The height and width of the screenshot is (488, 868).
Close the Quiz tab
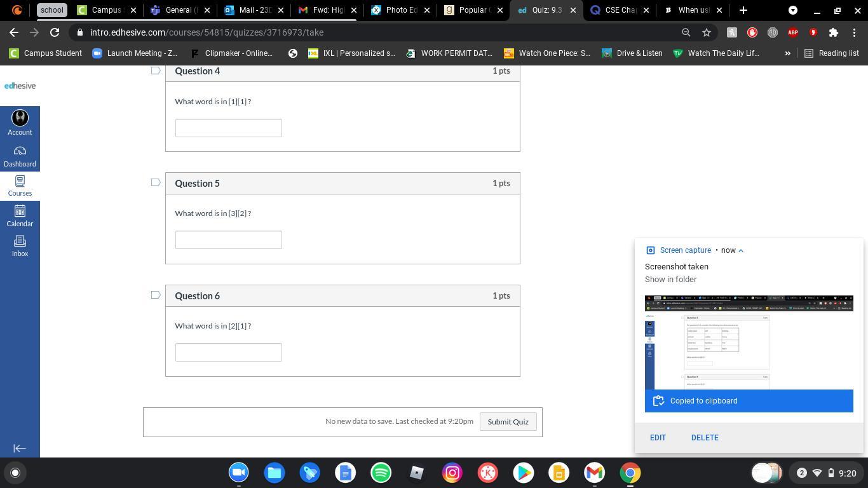(573, 10)
